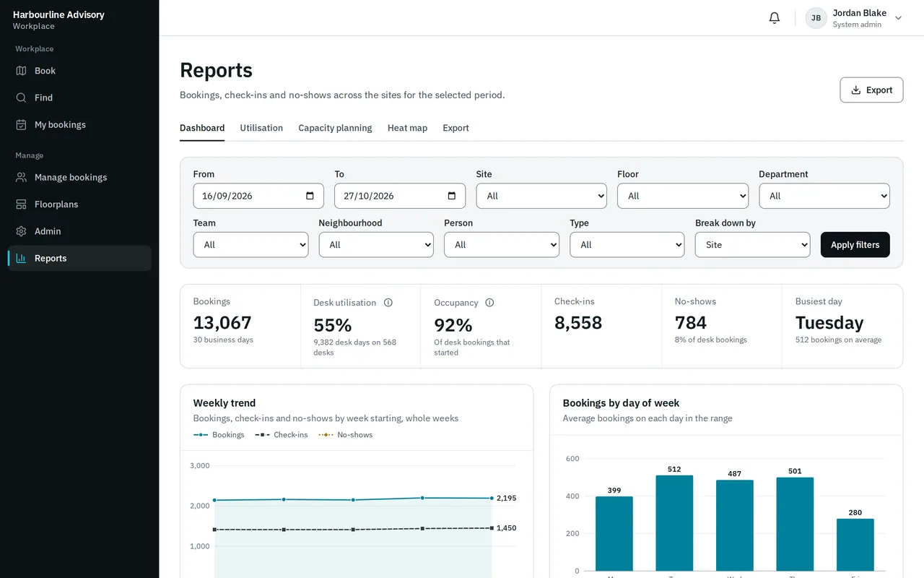This screenshot has width=924, height=578.
Task: Open the Team dropdown
Action: pos(251,245)
